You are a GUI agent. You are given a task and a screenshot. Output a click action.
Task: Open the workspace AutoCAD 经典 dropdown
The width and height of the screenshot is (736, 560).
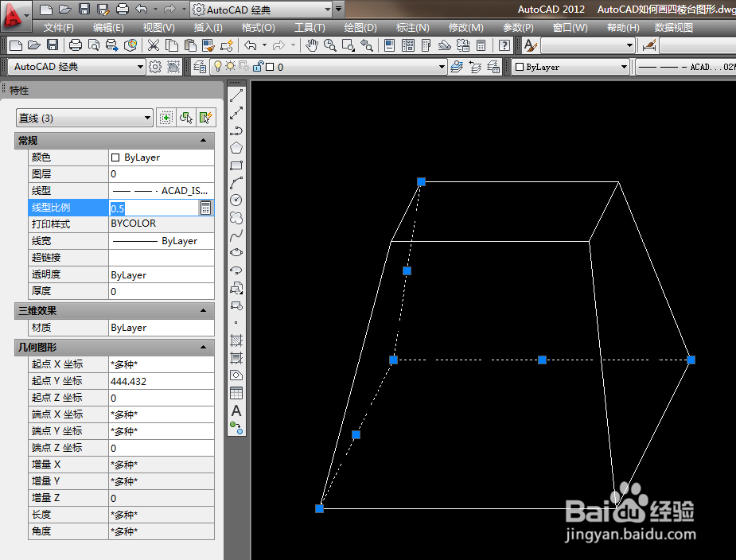tap(77, 67)
